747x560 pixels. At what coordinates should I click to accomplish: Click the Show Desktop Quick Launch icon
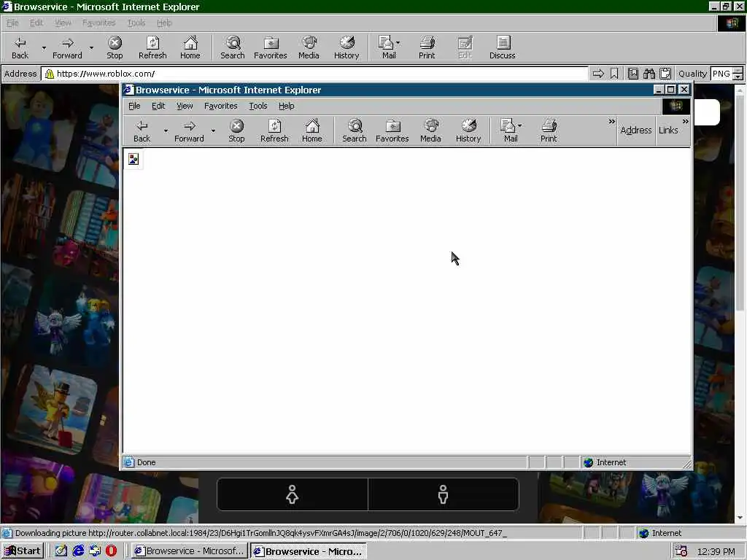61,551
